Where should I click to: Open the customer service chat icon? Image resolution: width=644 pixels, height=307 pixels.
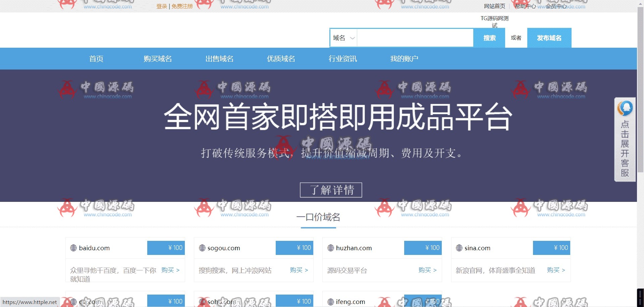(625, 108)
